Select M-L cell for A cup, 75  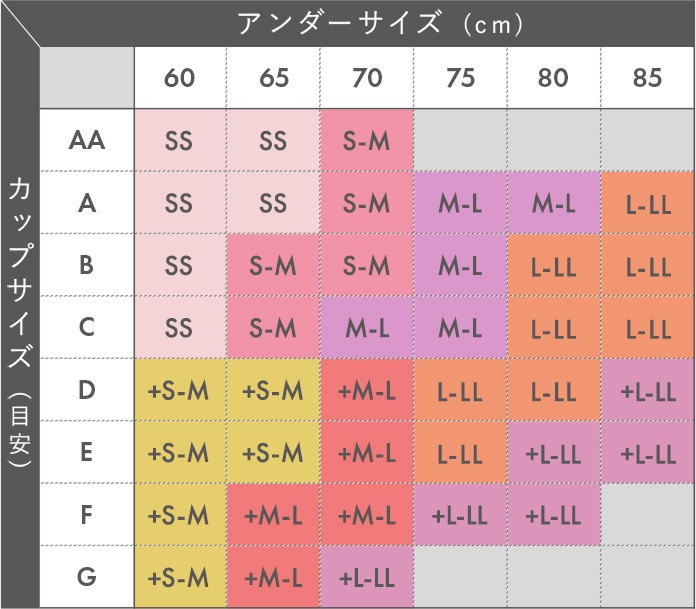pyautogui.click(x=460, y=202)
